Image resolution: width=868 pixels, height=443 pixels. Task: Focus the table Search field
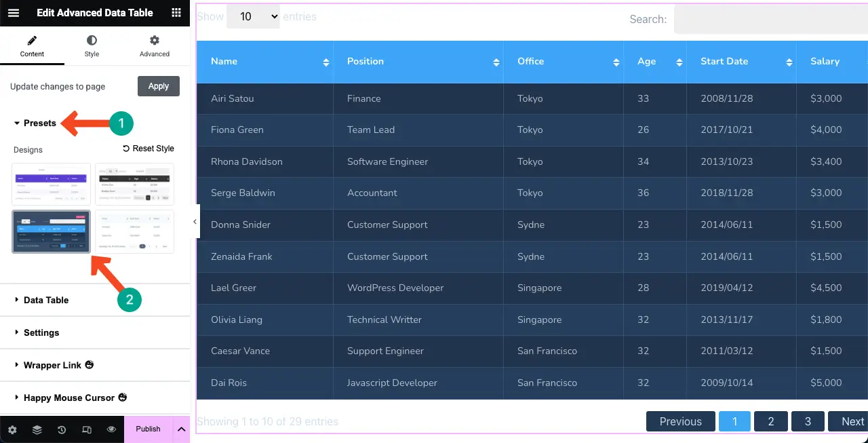pos(771,19)
